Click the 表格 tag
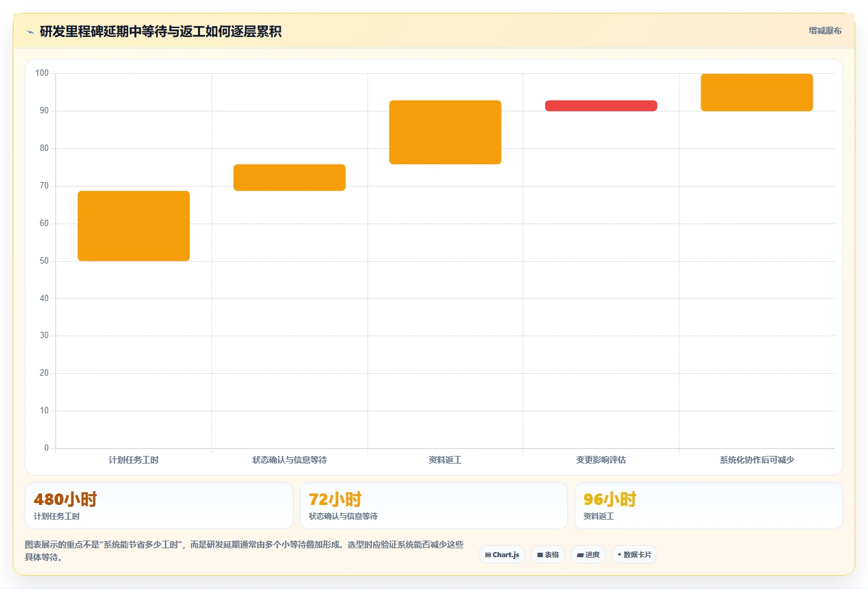 (548, 555)
